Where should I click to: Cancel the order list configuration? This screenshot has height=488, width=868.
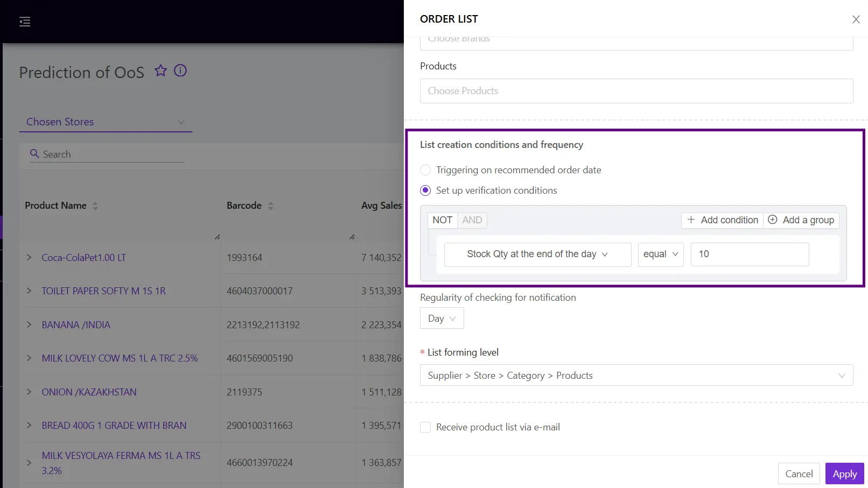[799, 473]
